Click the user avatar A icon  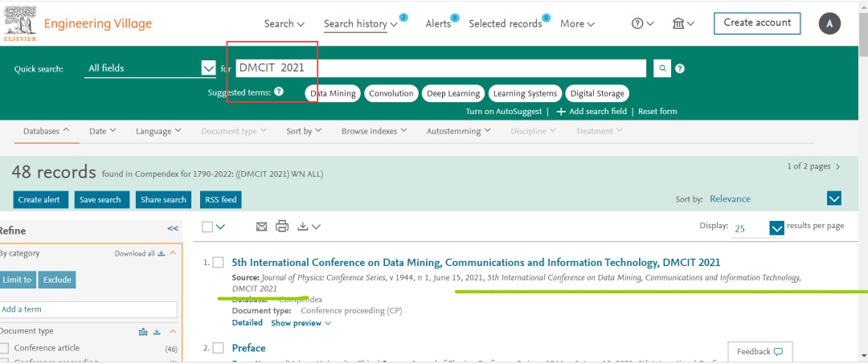click(829, 24)
